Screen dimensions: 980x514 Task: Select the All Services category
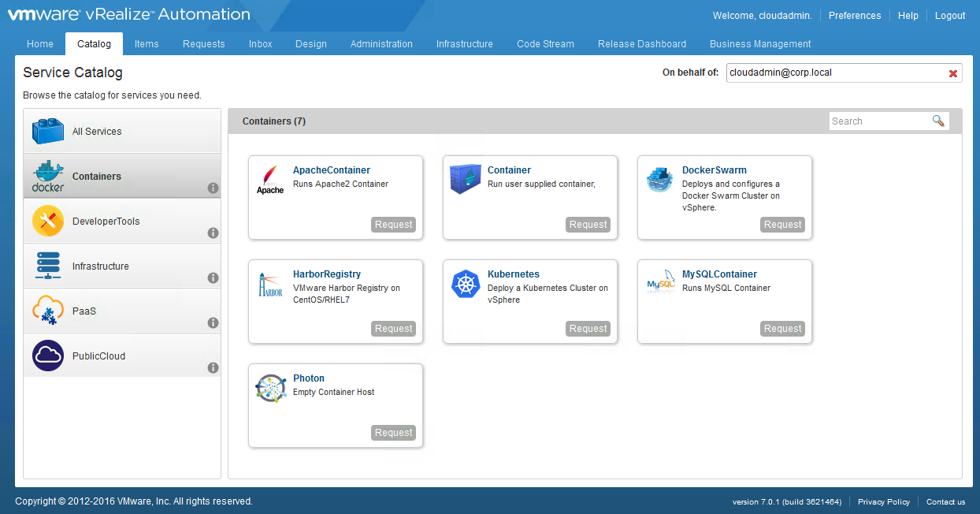(122, 131)
